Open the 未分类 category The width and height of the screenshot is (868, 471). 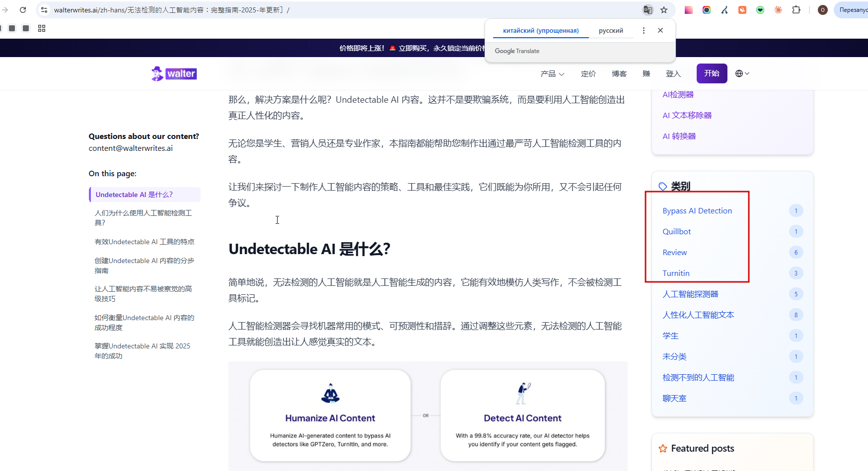tap(674, 357)
